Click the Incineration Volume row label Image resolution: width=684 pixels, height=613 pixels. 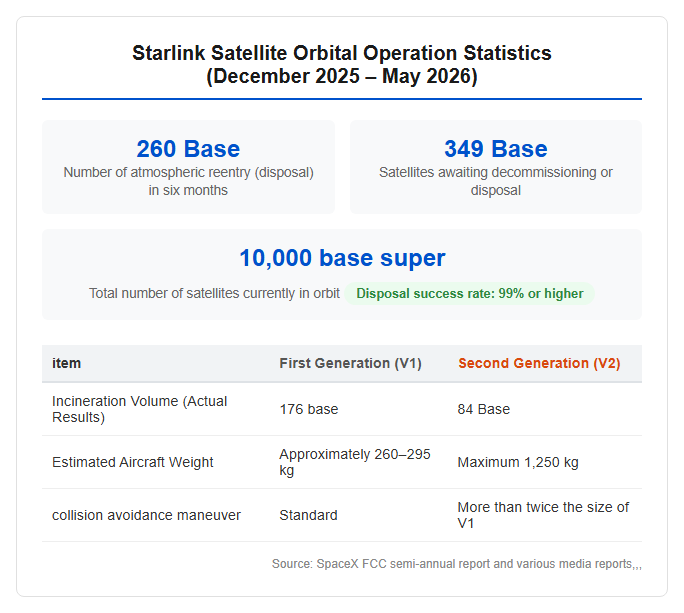140,409
